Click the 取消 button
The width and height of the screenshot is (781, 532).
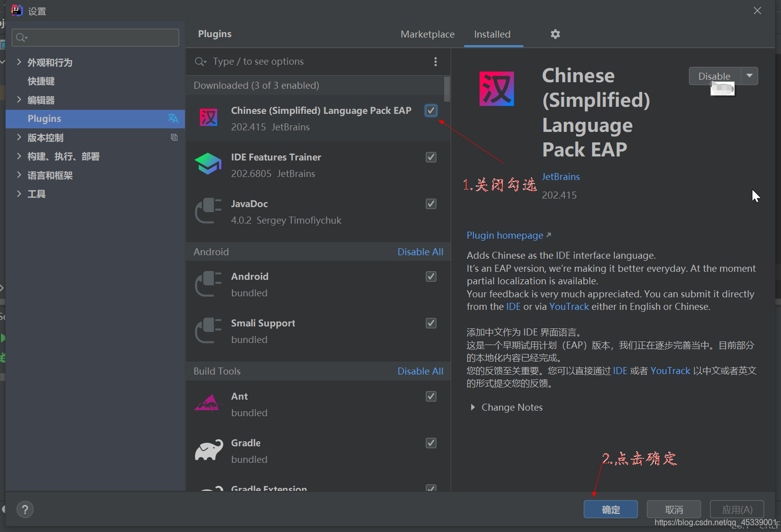click(x=674, y=509)
